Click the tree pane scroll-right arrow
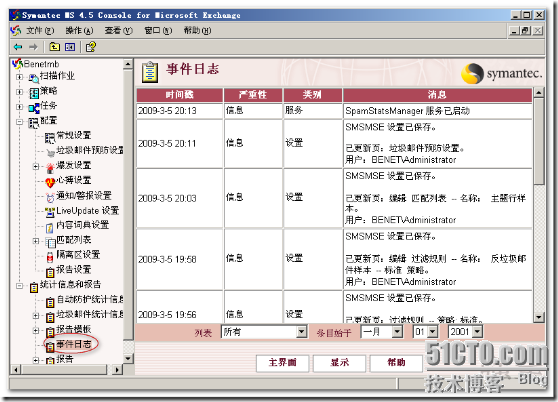 [x=117, y=370]
